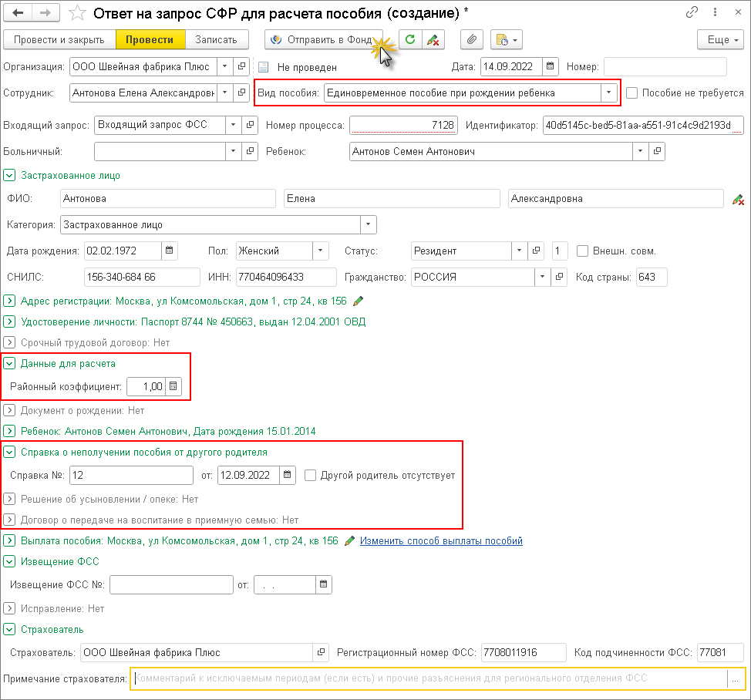The width and height of the screenshot is (751, 700).
Task: Collapse 'Данные для расчета' section
Action: tap(9, 363)
